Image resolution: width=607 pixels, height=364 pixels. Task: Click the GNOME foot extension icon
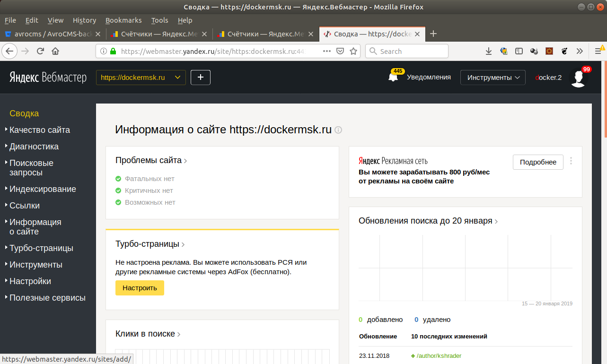click(x=564, y=51)
